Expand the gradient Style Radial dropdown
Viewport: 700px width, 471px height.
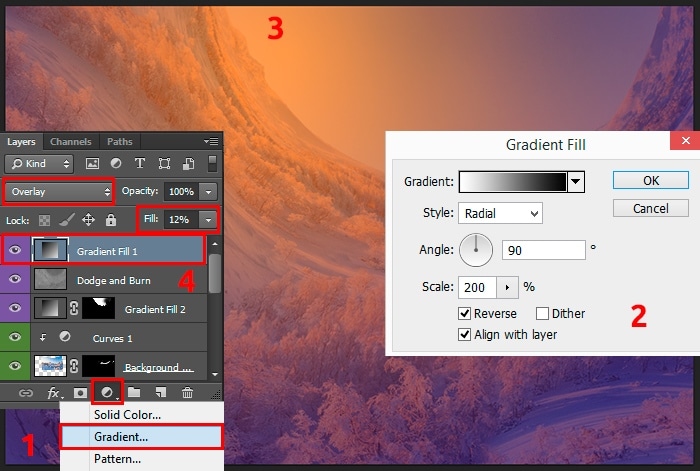[x=500, y=213]
